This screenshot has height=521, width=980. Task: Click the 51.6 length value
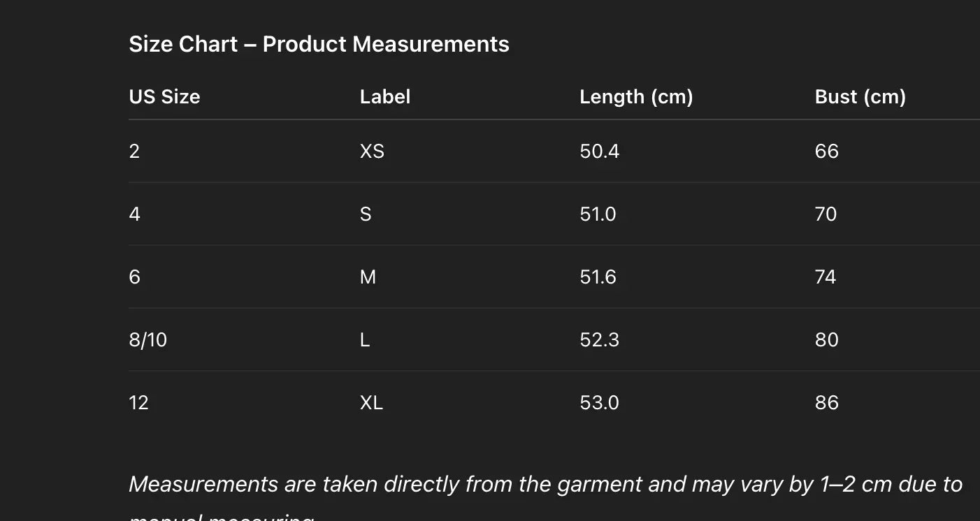(598, 277)
